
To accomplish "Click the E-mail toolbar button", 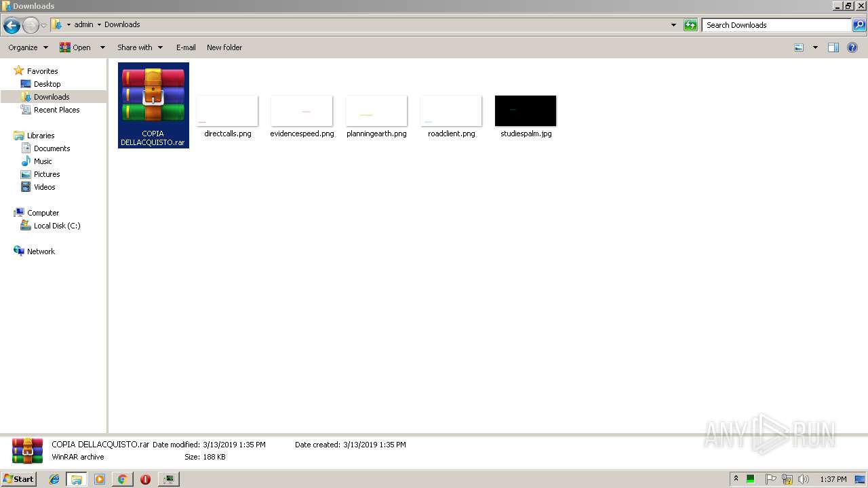I will coord(186,47).
